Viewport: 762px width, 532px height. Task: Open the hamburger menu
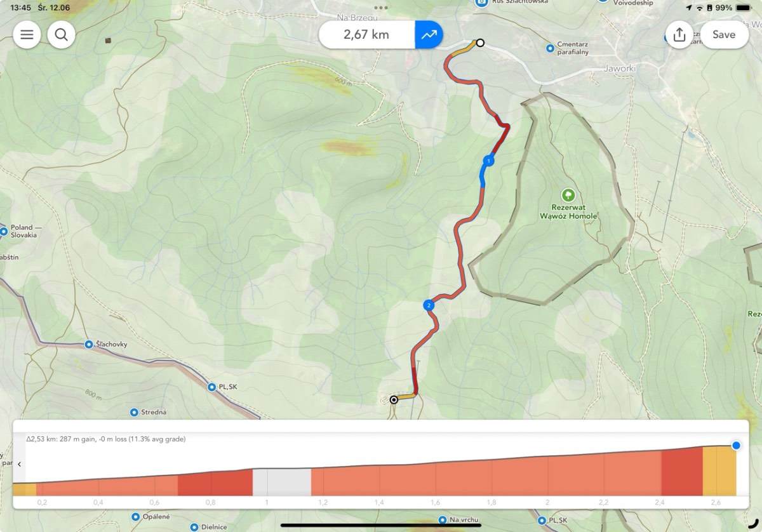click(27, 34)
